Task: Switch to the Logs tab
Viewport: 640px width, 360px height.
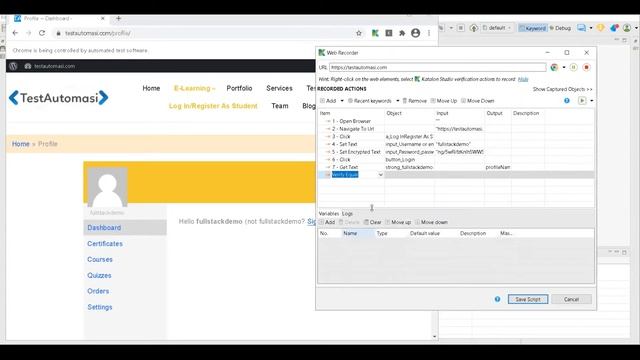Action: pyautogui.click(x=347, y=213)
